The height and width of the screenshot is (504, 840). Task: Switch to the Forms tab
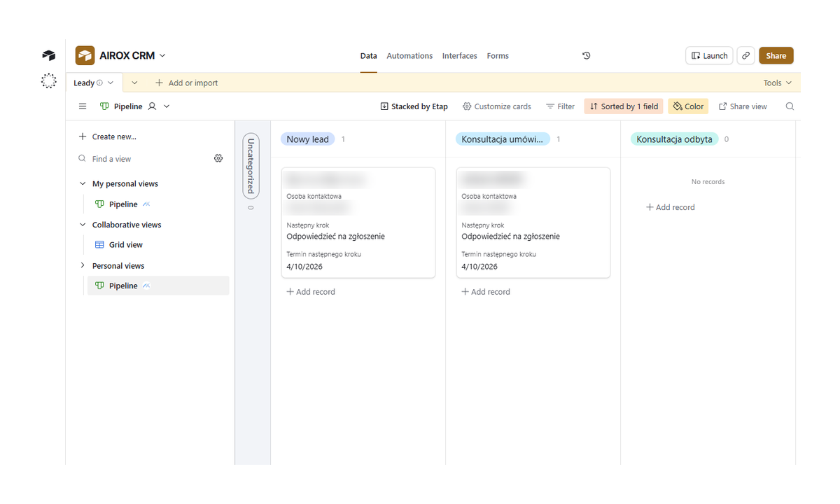click(498, 56)
